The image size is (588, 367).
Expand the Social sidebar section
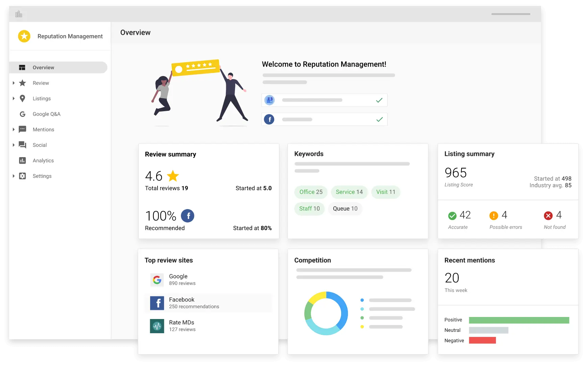click(13, 145)
